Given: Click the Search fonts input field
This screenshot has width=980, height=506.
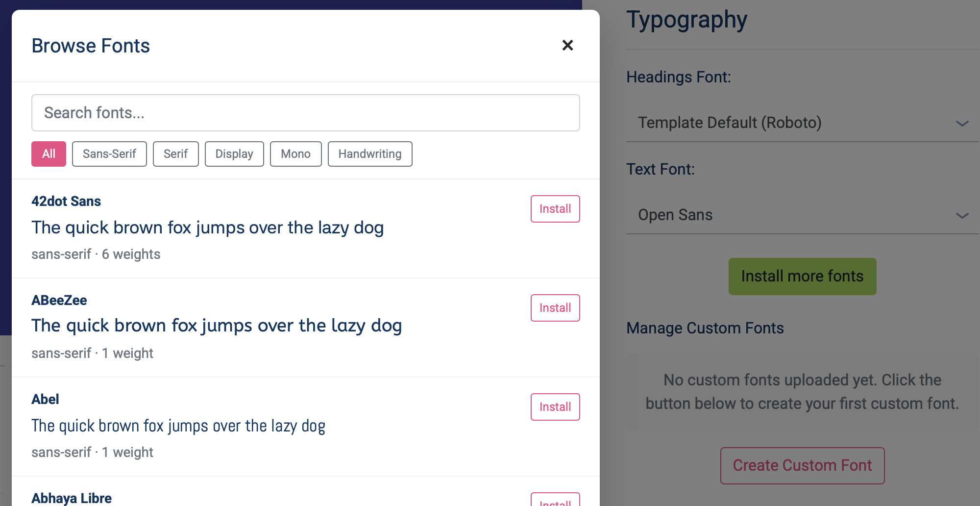Looking at the screenshot, I should pos(305,113).
